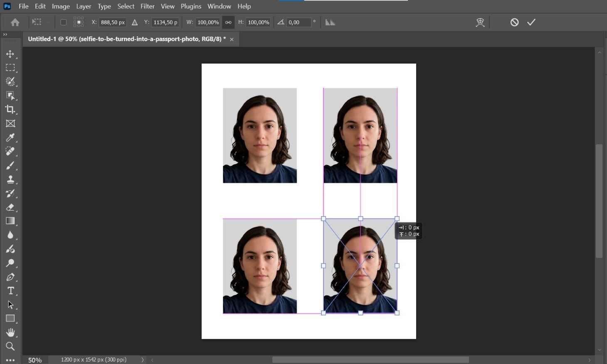Select the Crop tool
Viewport: 607px width, 364px height.
[x=10, y=110]
